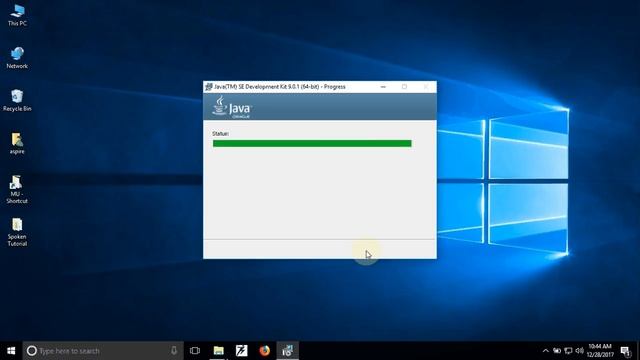
Task: Select the Spoken Tutorial folder icon
Action: (x=17, y=232)
